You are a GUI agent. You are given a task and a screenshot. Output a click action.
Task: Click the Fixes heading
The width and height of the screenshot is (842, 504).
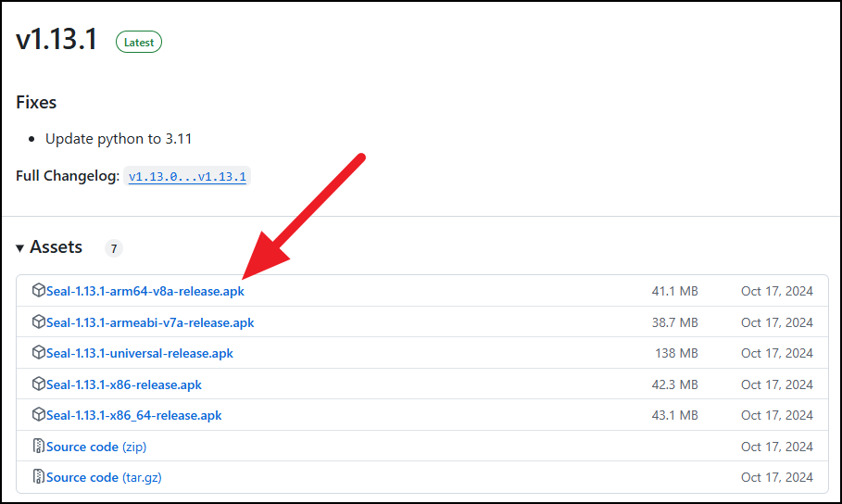click(x=36, y=102)
